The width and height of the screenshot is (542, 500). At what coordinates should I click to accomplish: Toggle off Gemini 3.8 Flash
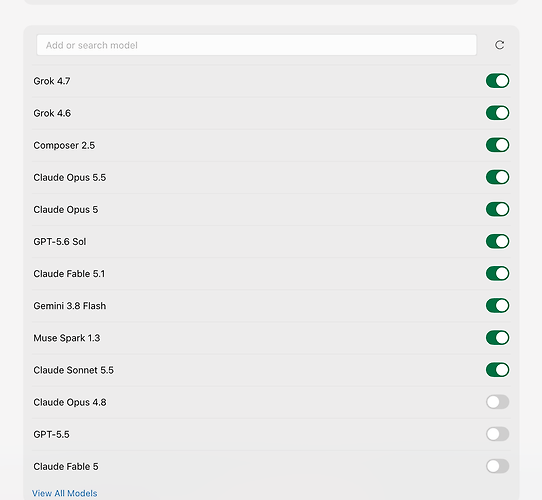click(x=497, y=306)
